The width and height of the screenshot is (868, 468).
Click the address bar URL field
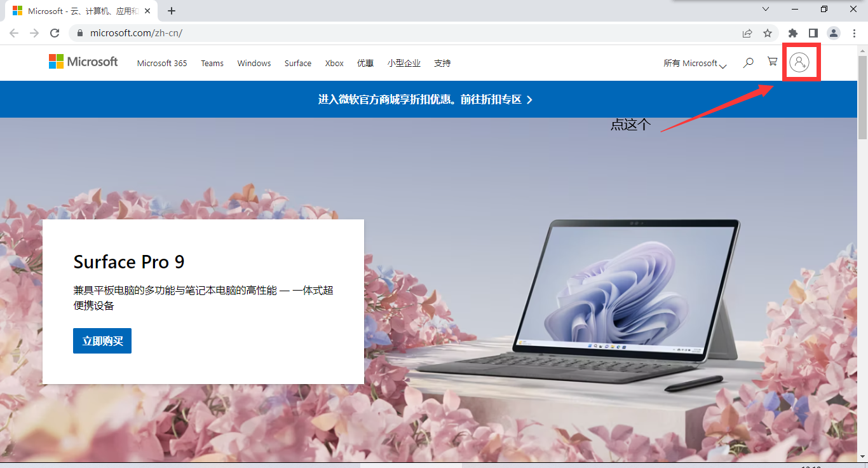[x=407, y=33]
